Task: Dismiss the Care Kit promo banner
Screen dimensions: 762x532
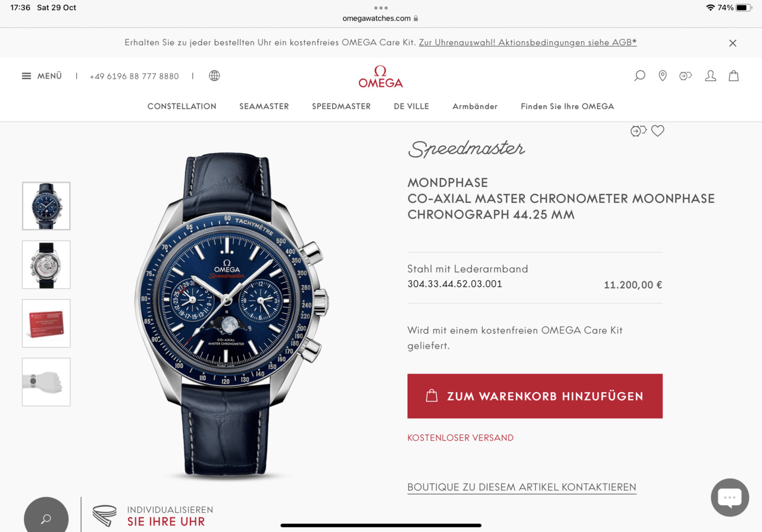Action: (733, 43)
